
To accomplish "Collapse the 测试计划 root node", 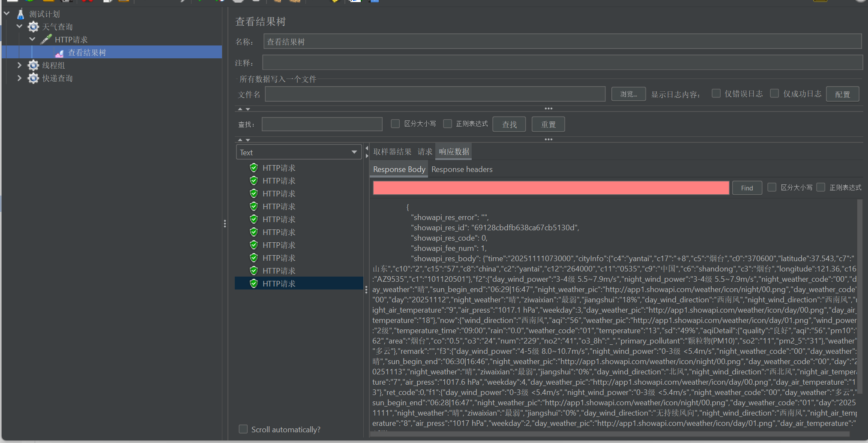I will point(7,14).
